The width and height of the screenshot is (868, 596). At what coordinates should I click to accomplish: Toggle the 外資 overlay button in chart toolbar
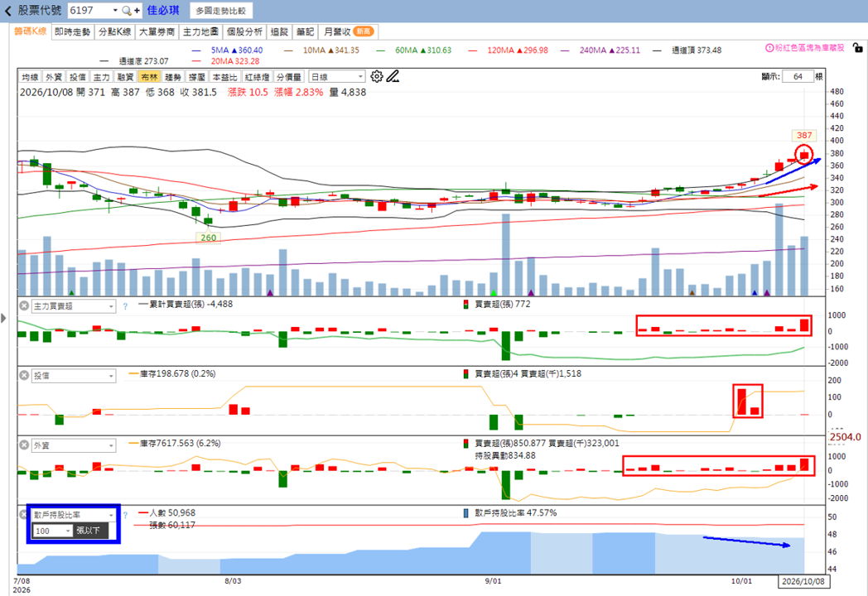pyautogui.click(x=54, y=77)
